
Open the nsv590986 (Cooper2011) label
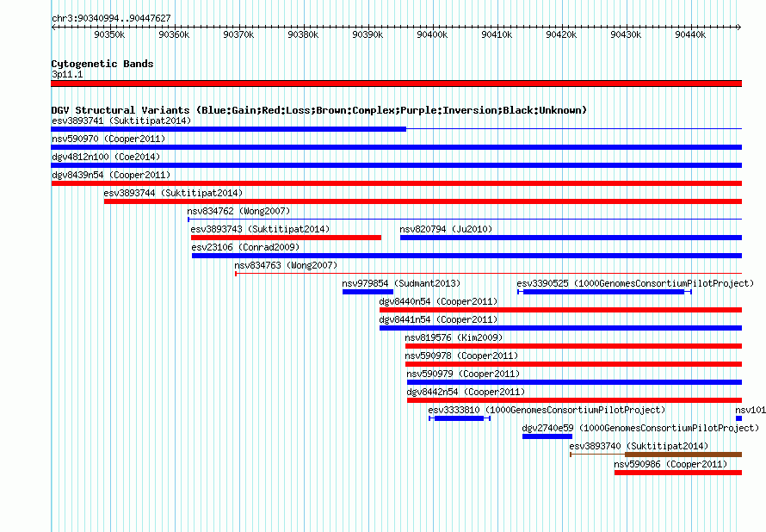tap(670, 464)
